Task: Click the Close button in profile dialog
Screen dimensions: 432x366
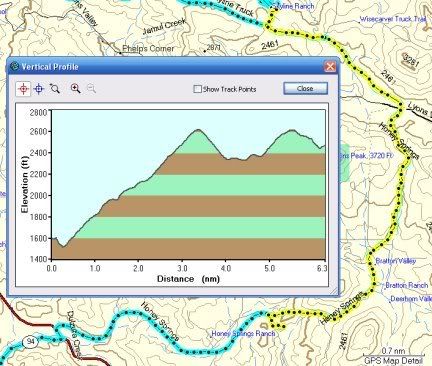Action: coord(305,89)
